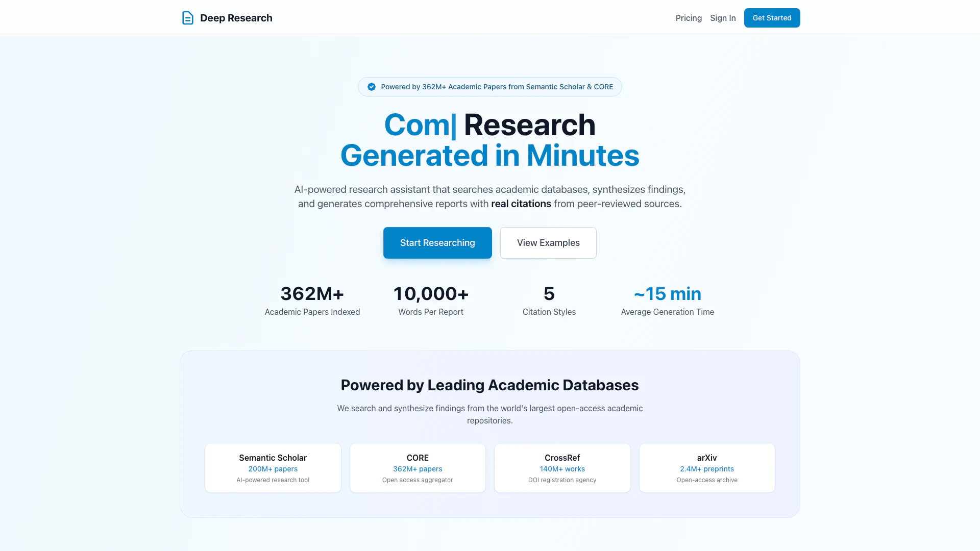This screenshot has width=980, height=551.
Task: Click the 'real citations' bold text
Action: coord(521,204)
